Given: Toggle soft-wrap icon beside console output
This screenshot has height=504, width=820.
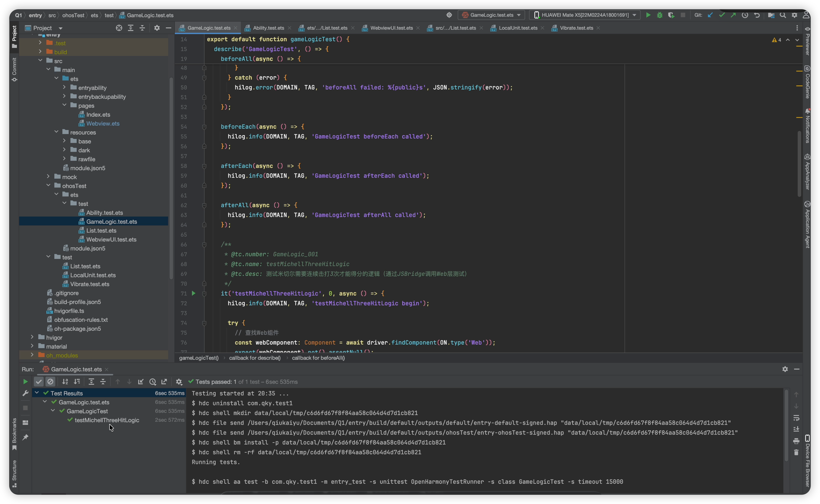Looking at the screenshot, I should (796, 418).
